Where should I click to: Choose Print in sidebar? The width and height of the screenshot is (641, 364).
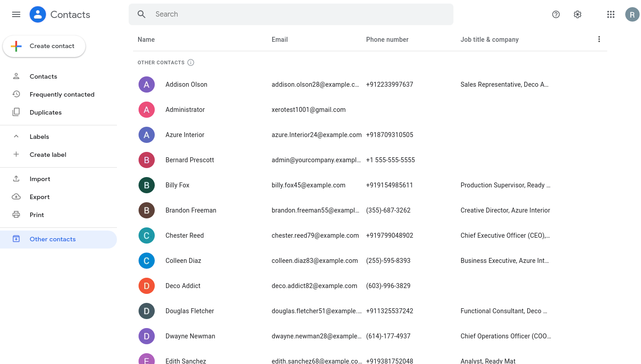37,215
